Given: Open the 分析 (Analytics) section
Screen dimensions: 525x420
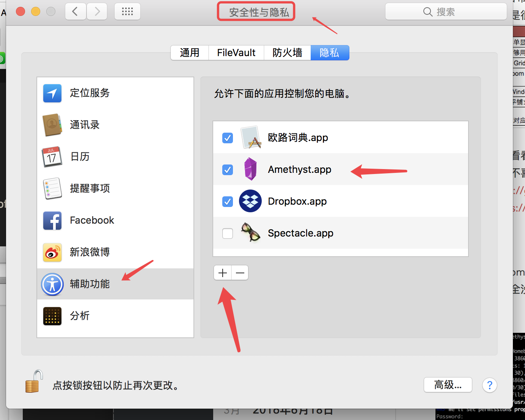Looking at the screenshot, I should (80, 316).
